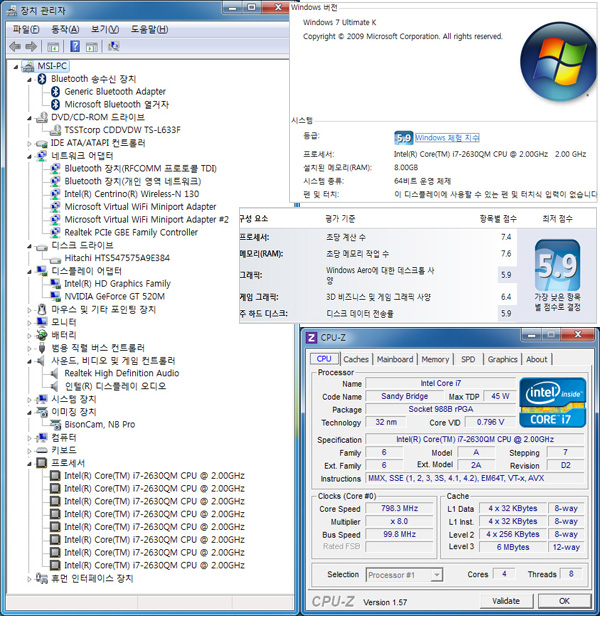Image resolution: width=600 pixels, height=618 pixels.
Task: Switch to CPU-Z Caches tab
Action: click(356, 359)
